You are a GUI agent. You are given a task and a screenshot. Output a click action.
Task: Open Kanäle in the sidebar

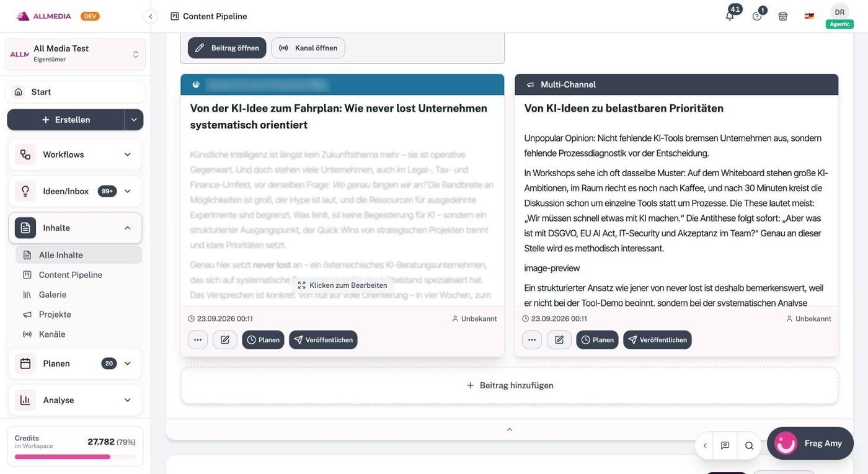click(x=79, y=334)
